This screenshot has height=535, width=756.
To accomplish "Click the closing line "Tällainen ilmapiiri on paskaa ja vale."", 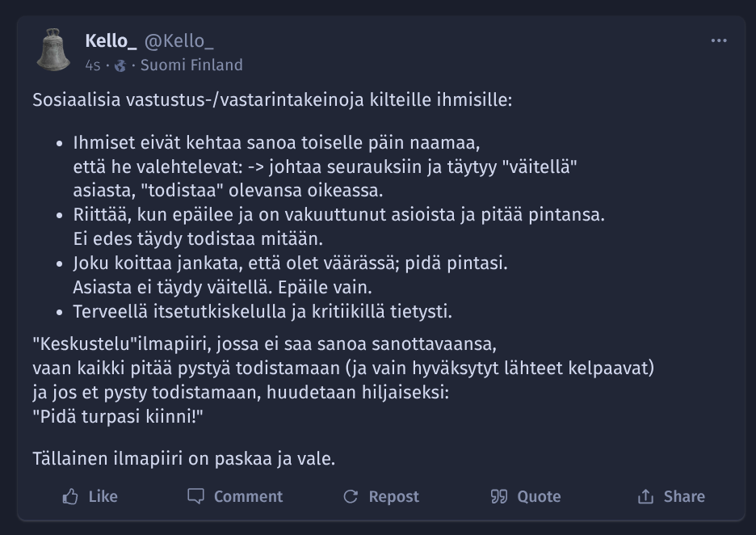I will click(183, 459).
